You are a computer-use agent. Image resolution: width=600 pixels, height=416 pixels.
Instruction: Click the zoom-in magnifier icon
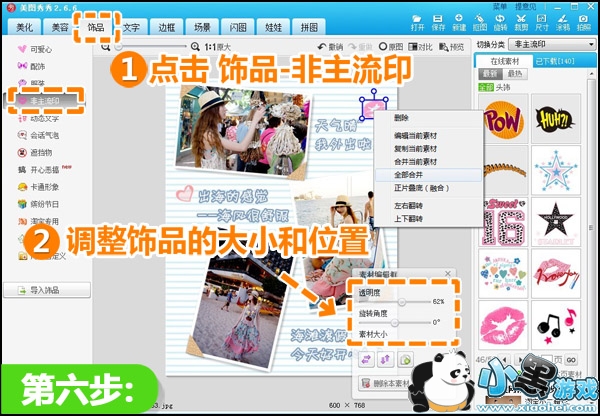pos(195,47)
